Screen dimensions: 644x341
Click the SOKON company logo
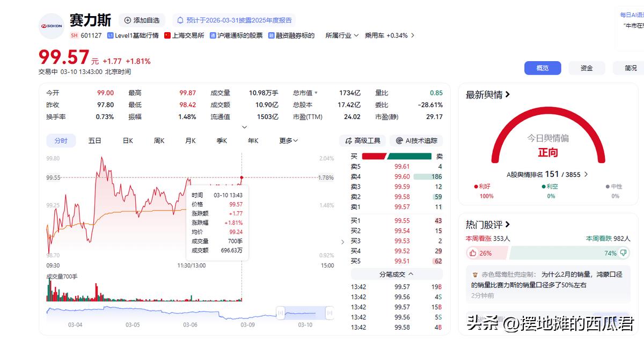click(x=51, y=26)
